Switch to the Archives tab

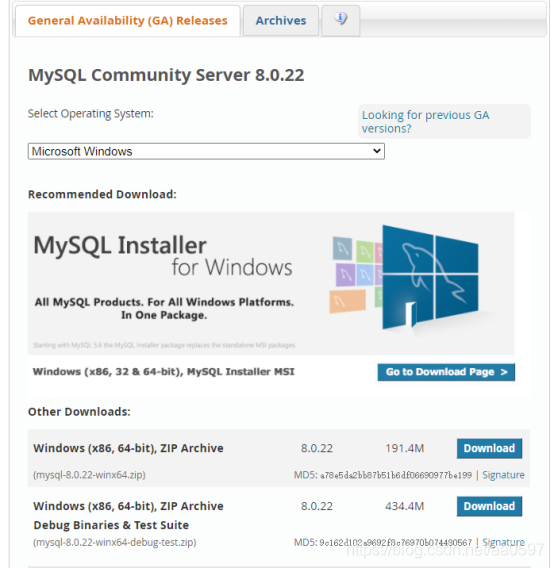[281, 21]
